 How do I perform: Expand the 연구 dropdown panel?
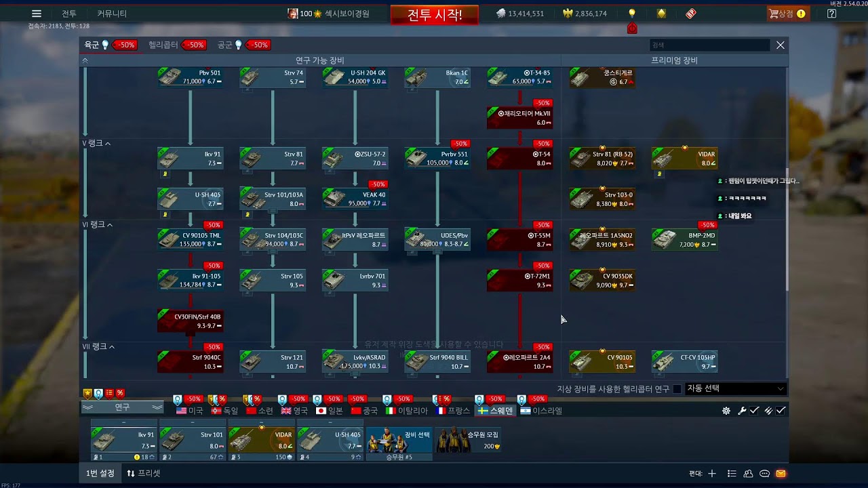click(x=122, y=407)
